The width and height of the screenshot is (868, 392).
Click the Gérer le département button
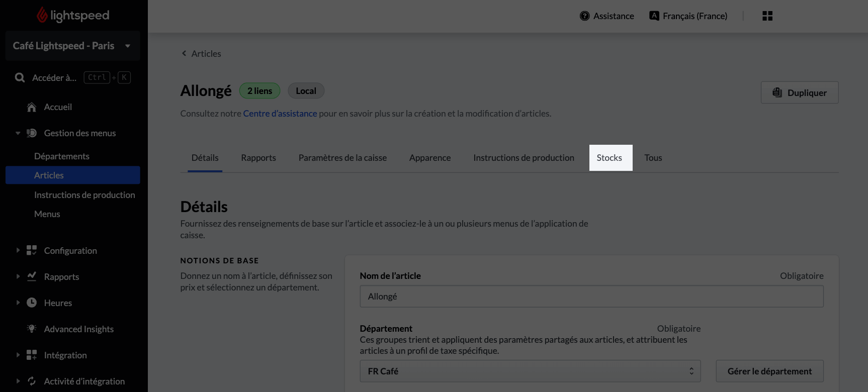[x=769, y=371]
